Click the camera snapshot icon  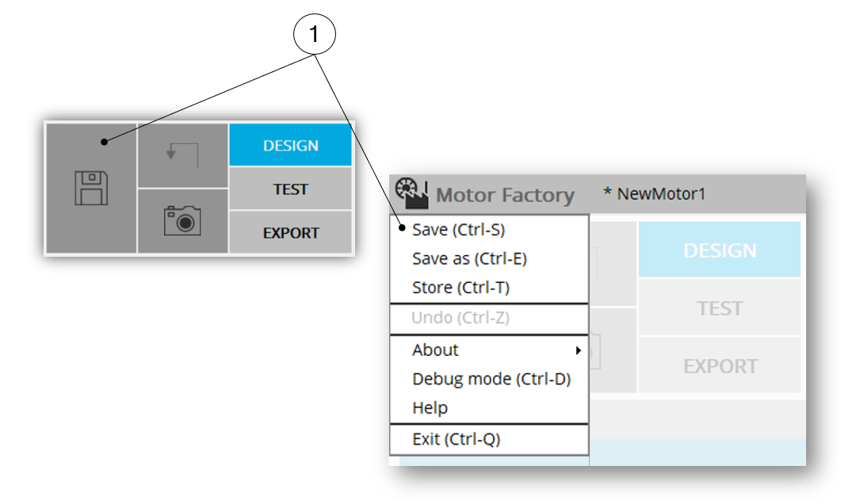tap(182, 220)
